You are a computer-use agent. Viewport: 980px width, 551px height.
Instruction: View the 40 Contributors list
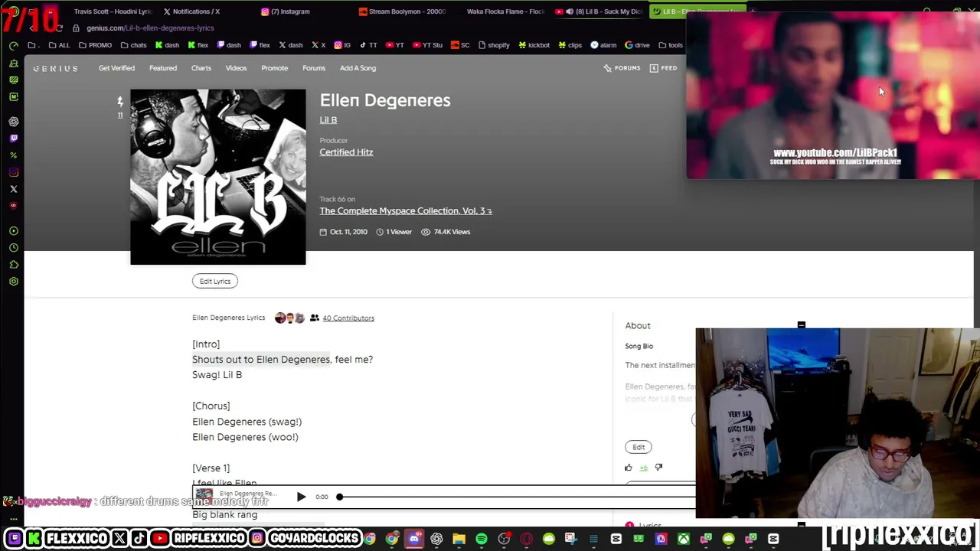[x=348, y=318]
